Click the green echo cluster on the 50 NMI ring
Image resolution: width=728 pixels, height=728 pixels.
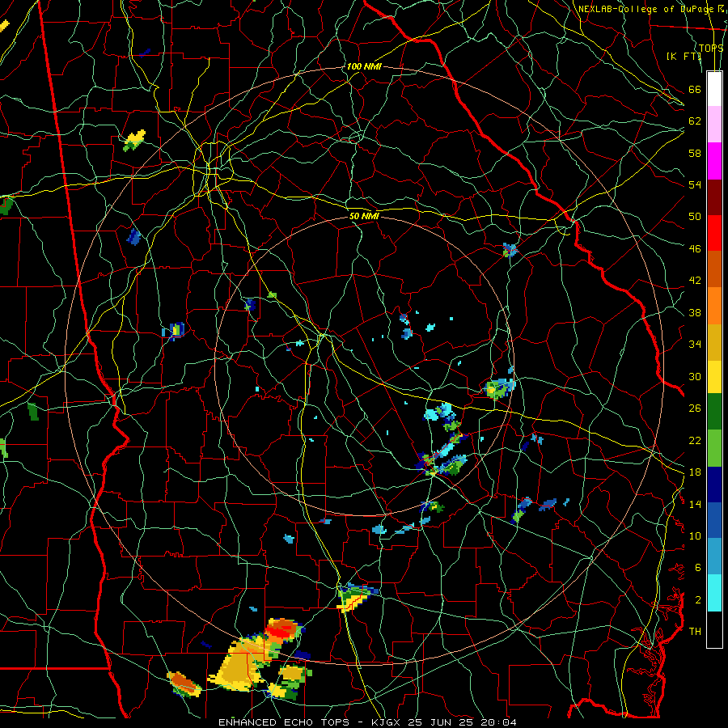click(x=499, y=388)
